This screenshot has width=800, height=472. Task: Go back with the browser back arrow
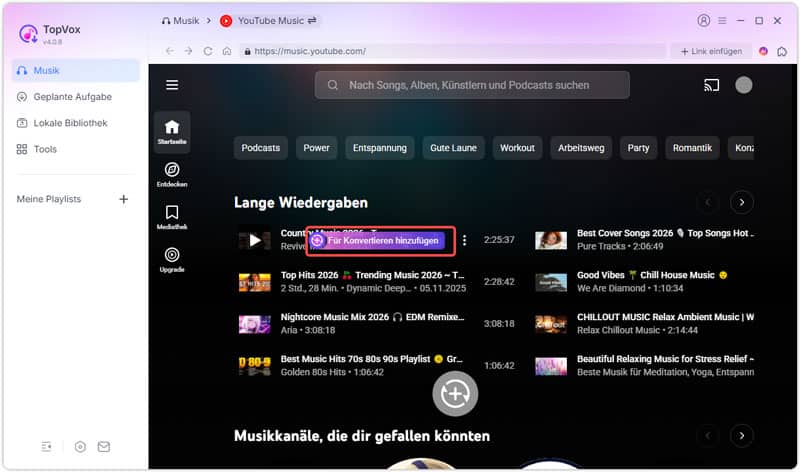click(x=169, y=51)
